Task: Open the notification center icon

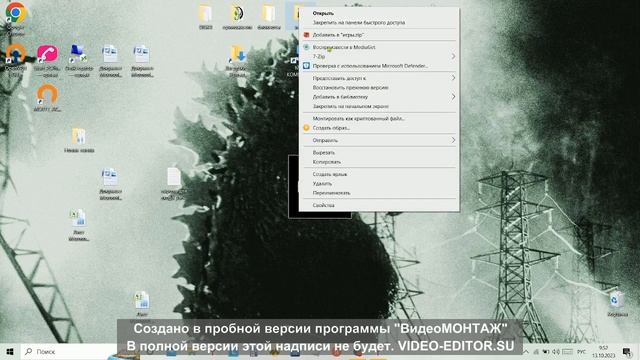Action: click(627, 351)
